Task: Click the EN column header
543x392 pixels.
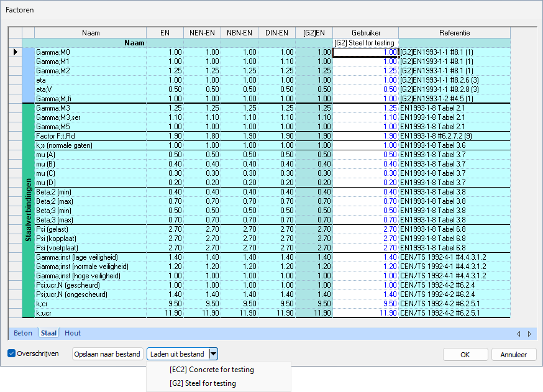Action: coord(165,33)
